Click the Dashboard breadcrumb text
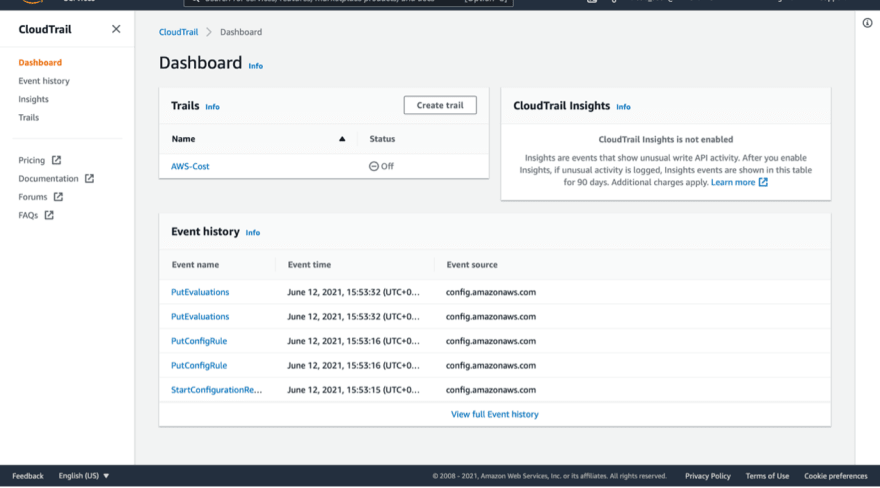 pyautogui.click(x=241, y=32)
